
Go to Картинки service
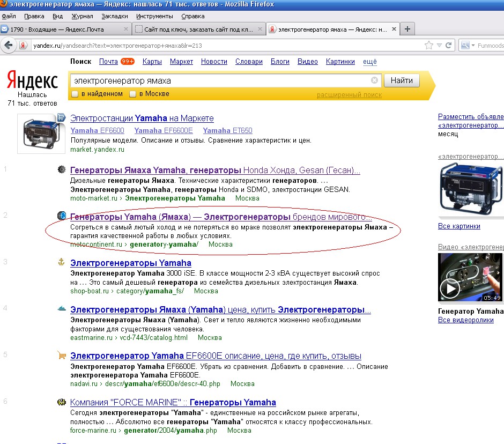pyautogui.click(x=340, y=62)
